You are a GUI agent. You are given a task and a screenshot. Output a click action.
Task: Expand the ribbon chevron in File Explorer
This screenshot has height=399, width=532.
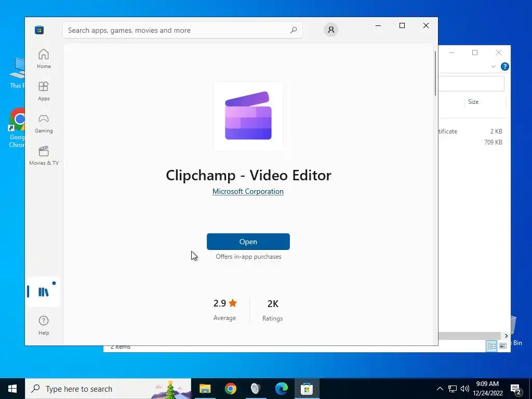(494, 66)
